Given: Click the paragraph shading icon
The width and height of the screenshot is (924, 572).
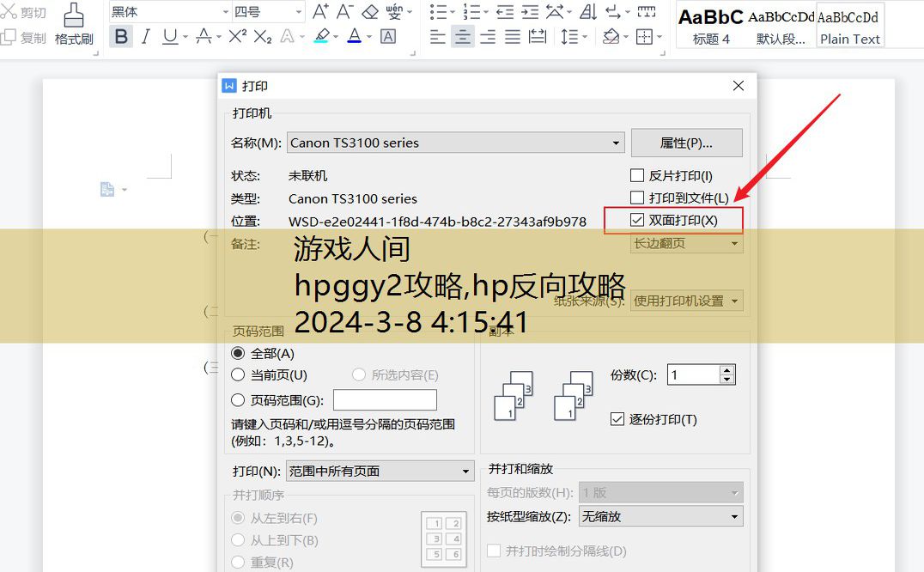Looking at the screenshot, I should click(x=611, y=37).
